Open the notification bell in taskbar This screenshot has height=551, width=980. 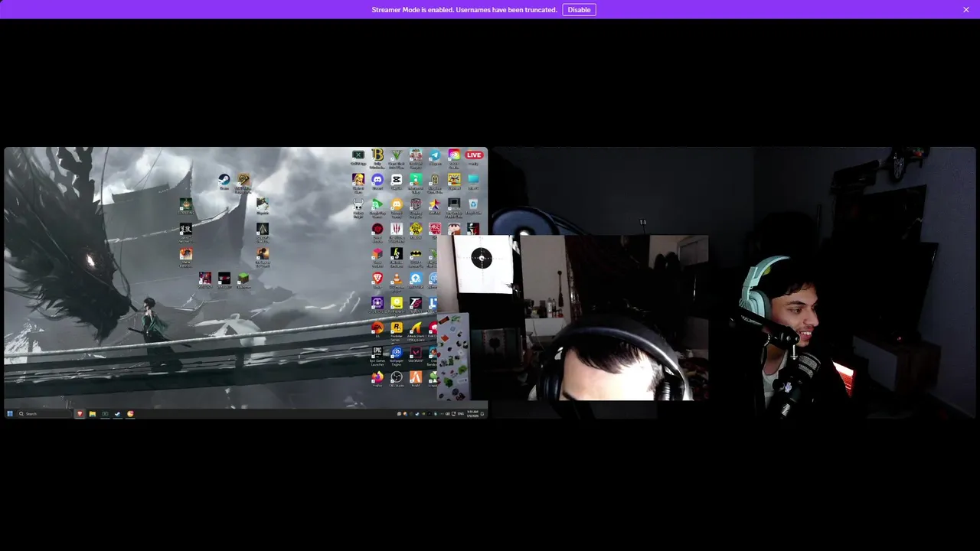pyautogui.click(x=482, y=413)
